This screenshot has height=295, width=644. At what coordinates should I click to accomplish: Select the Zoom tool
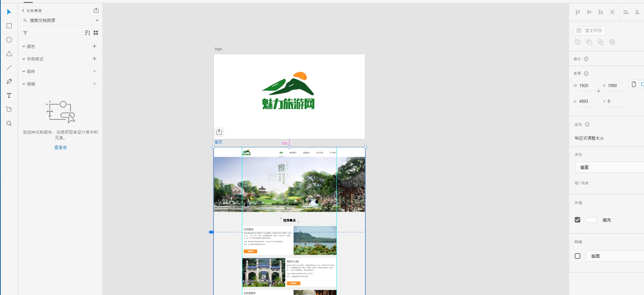point(9,123)
